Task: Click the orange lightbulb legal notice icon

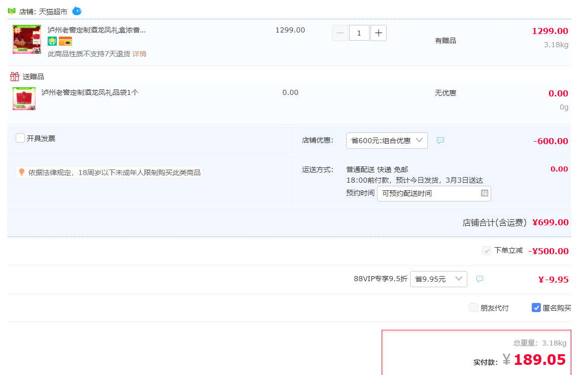Action: pos(22,172)
